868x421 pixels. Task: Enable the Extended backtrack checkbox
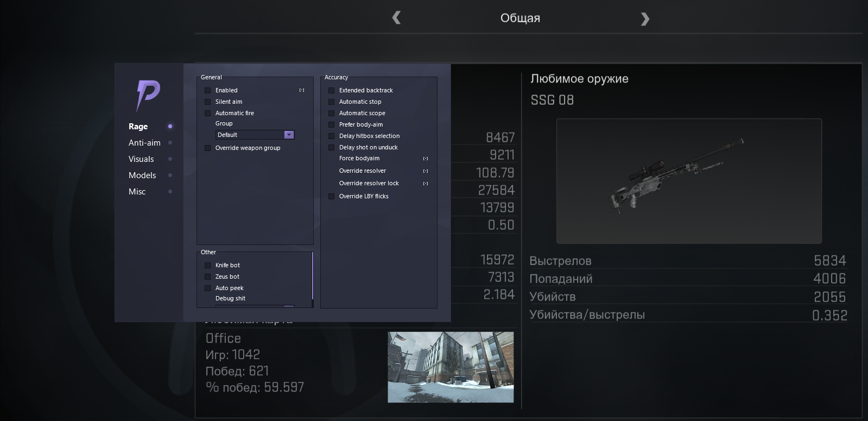coord(331,90)
